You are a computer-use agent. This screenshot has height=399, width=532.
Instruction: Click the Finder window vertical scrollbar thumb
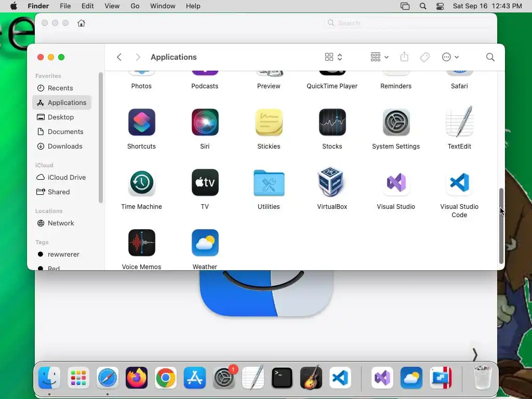[501, 225]
